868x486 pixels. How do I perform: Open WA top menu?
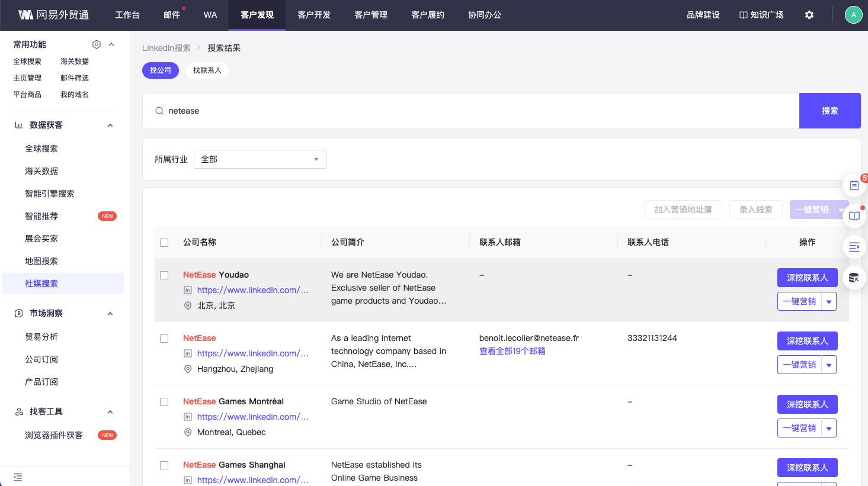click(x=210, y=15)
